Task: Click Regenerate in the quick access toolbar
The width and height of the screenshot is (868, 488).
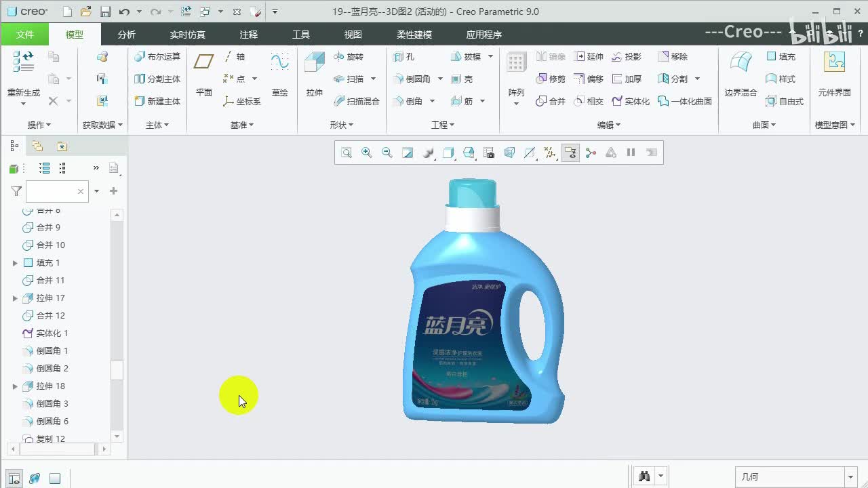Action: (x=186, y=12)
